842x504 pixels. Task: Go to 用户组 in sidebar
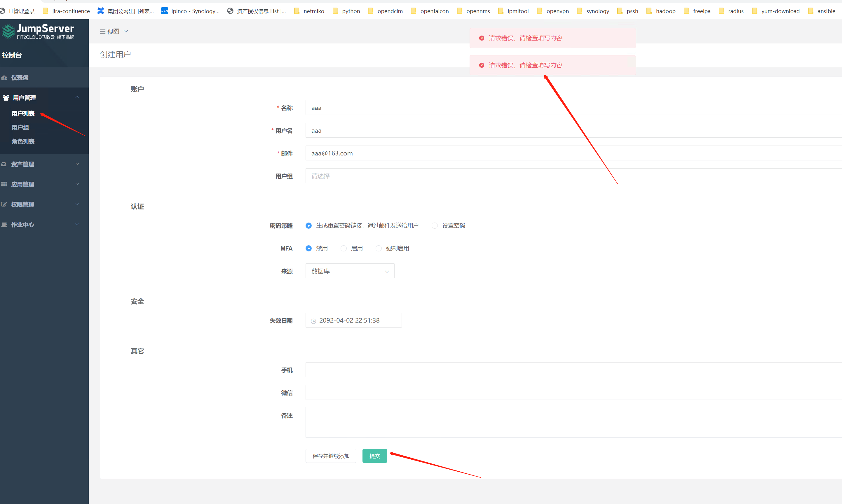coord(20,127)
